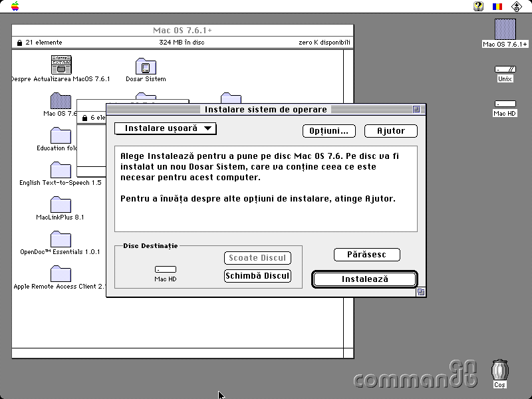Click the Disc Destinație group label
The image size is (532, 399).
click(150, 246)
